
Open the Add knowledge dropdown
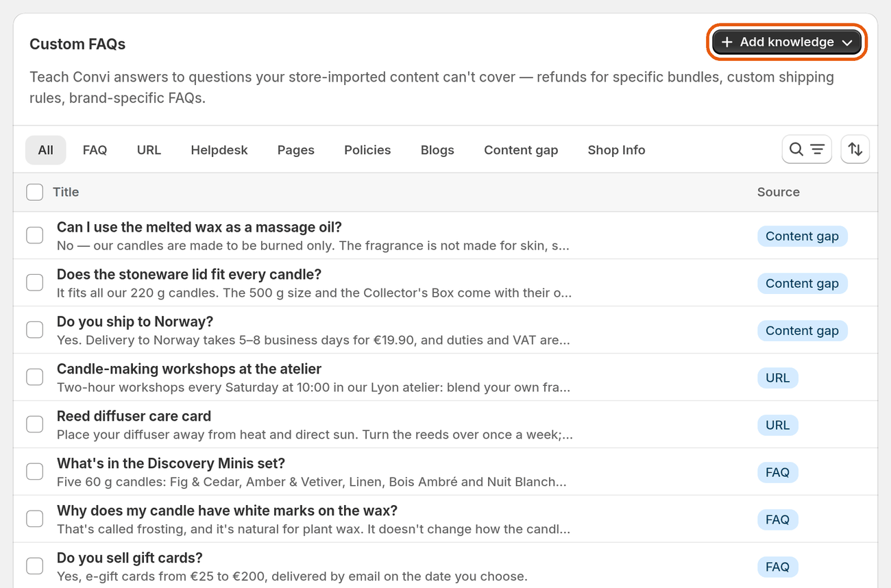tap(787, 42)
